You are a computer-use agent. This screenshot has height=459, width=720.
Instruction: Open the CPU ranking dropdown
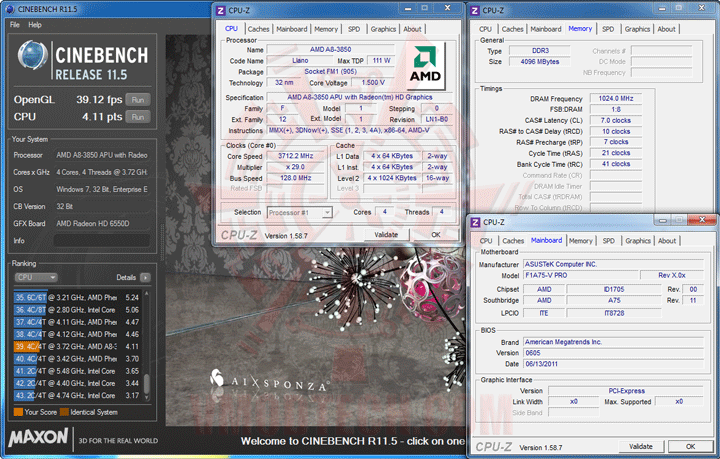[x=36, y=277]
